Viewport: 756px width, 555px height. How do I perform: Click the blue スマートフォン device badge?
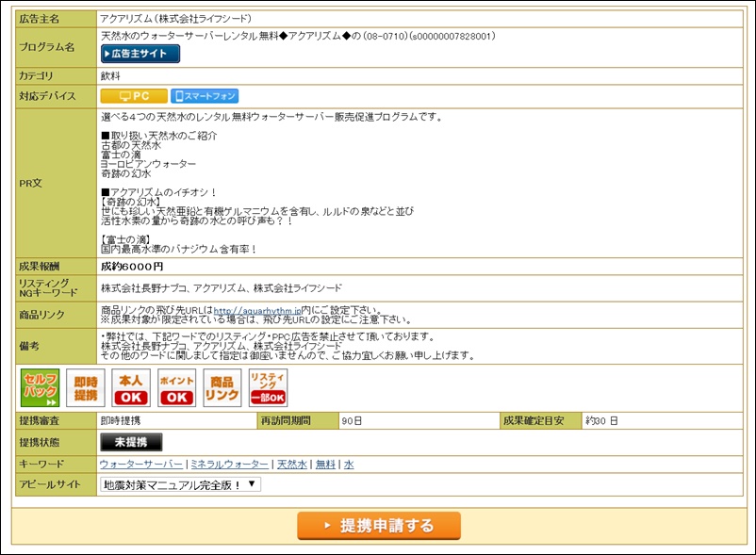[x=205, y=96]
